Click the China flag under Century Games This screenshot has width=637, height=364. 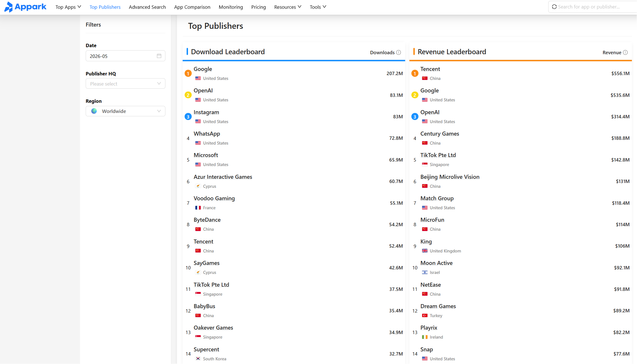coord(425,143)
